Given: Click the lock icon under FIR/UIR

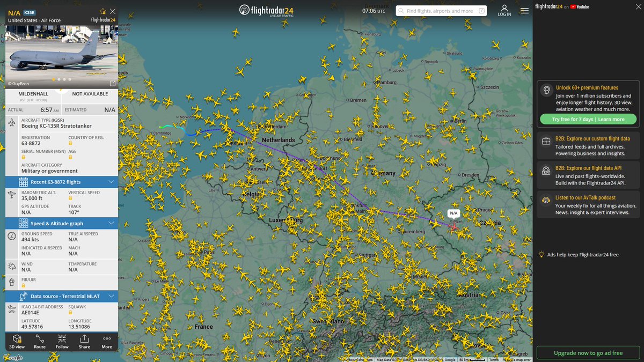Looking at the screenshot, I should [x=23, y=286].
